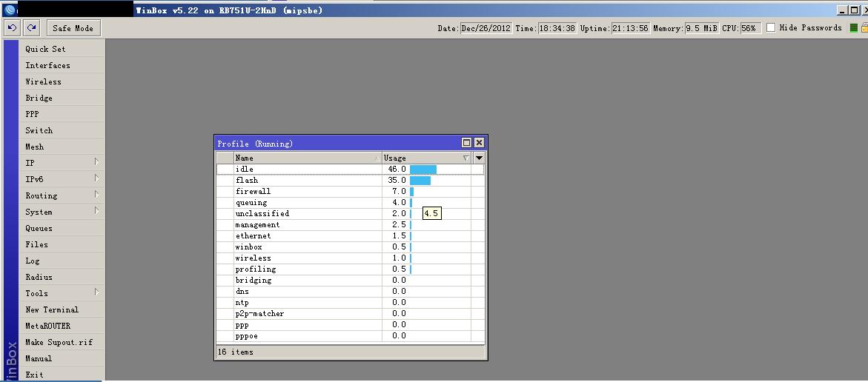Select the profiling row
This screenshot has height=382, width=868.
click(x=351, y=269)
